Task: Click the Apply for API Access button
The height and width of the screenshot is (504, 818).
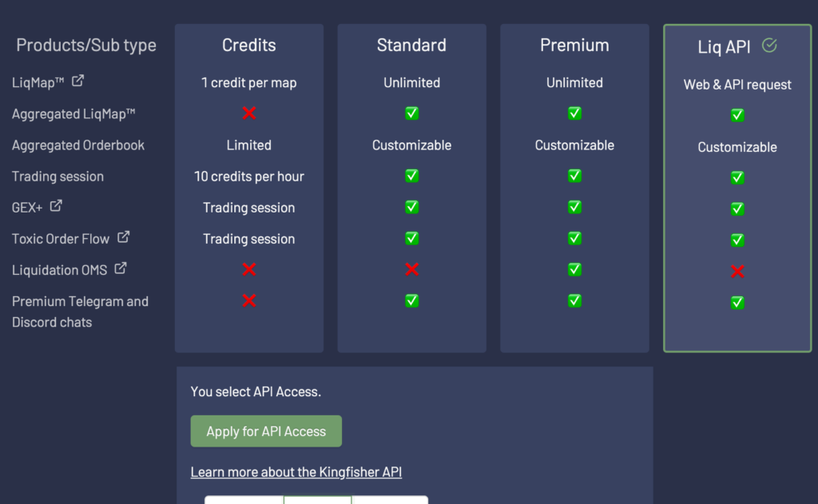Action: pyautogui.click(x=266, y=431)
